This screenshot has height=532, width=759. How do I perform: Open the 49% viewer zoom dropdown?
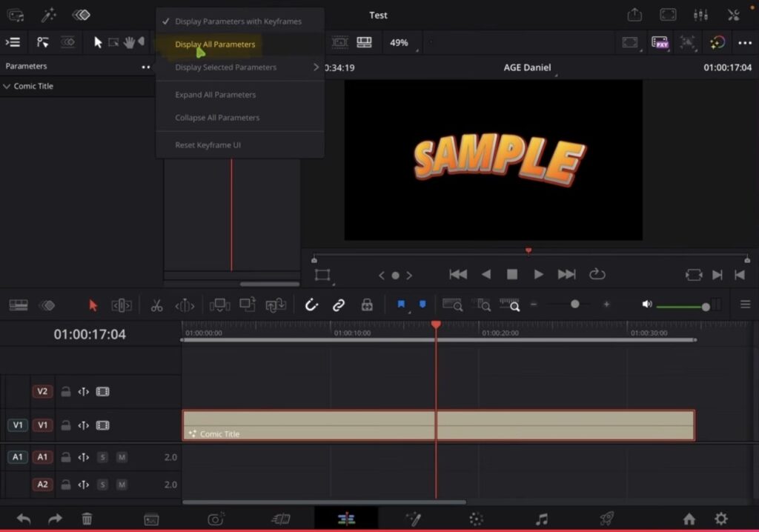tap(403, 42)
